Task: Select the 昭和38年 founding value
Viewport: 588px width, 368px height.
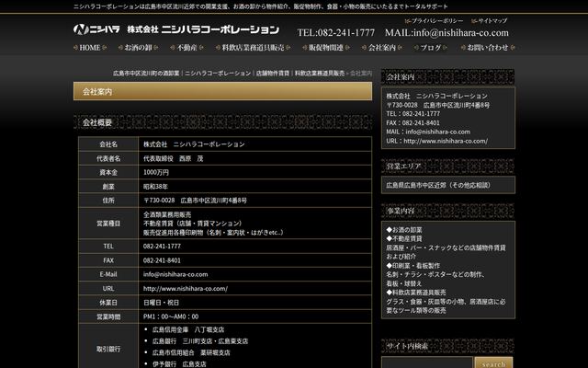Action: 155,187
